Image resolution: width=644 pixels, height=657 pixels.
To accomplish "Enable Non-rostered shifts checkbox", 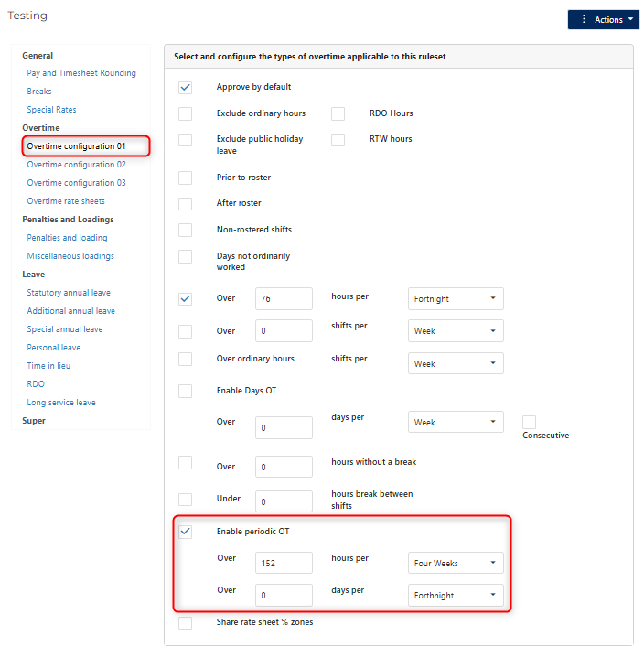I will click(x=185, y=230).
